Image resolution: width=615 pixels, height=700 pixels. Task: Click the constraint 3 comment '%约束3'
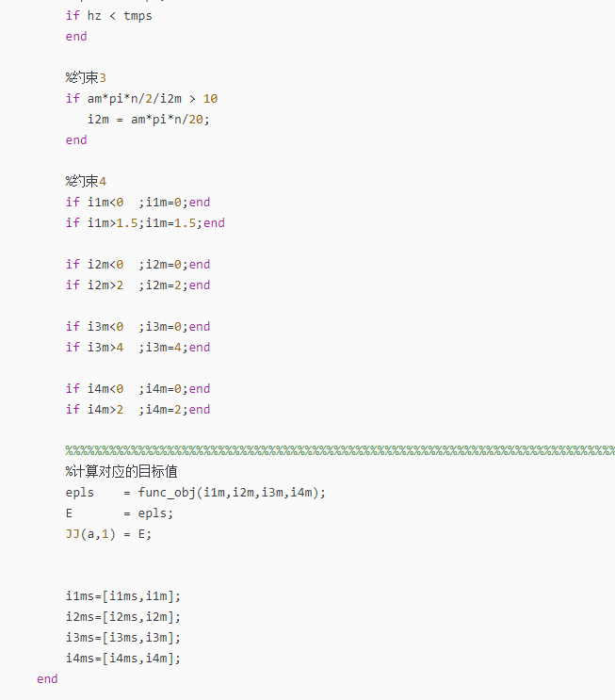coord(86,77)
